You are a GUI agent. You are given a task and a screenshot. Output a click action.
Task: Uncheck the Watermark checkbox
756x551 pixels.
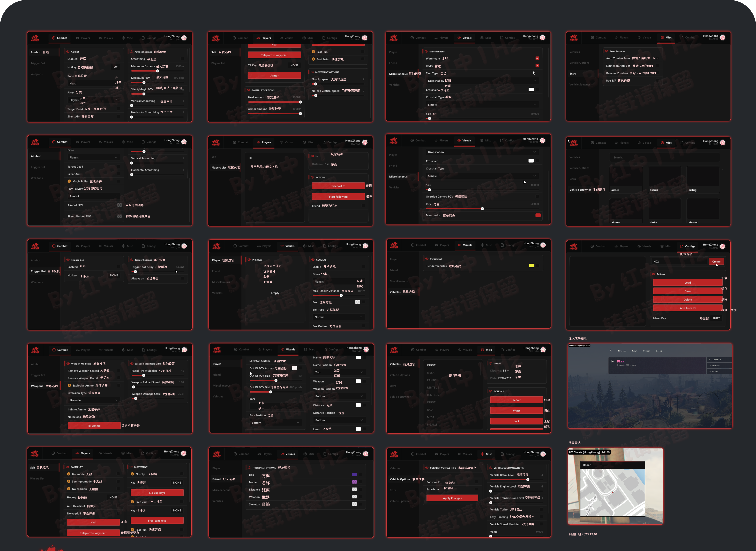point(537,58)
